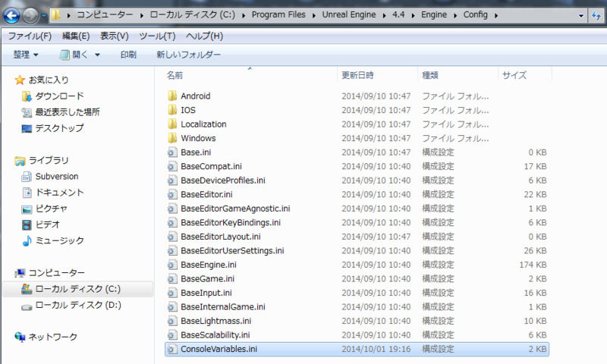
Task: Open the Subversion library
Action: [x=57, y=177]
